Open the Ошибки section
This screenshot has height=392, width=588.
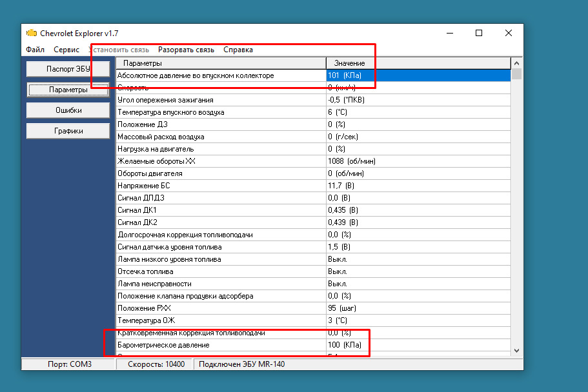pos(68,110)
